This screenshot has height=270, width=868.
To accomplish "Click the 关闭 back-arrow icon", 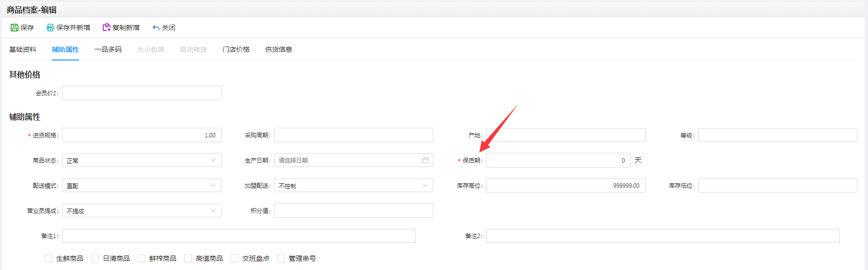I will pos(156,28).
